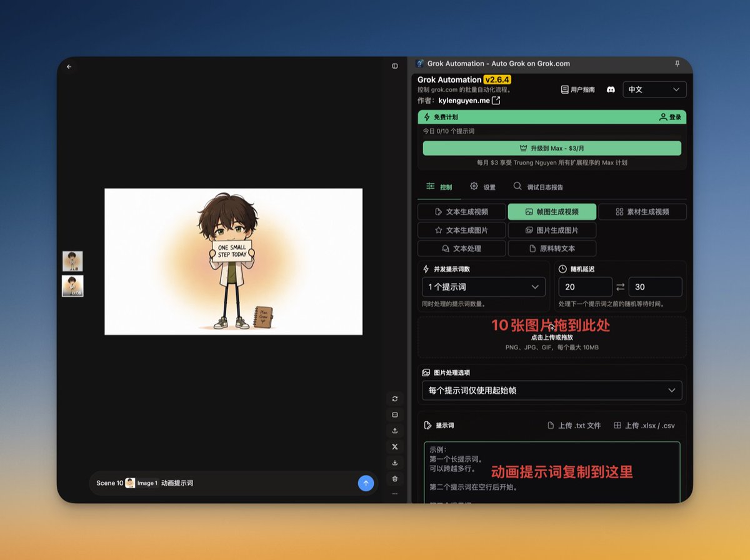The height and width of the screenshot is (560, 750).
Task: Go back using the left arrow icon
Action: click(69, 66)
